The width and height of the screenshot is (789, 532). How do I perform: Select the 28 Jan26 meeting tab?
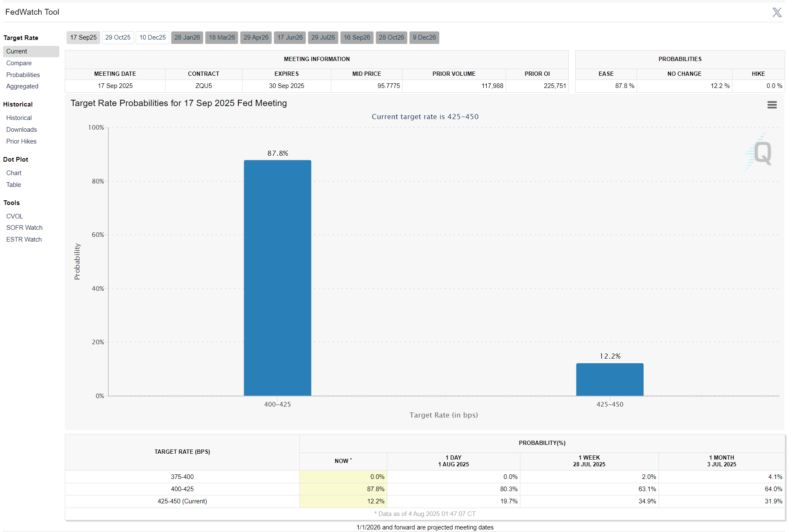[x=187, y=37]
